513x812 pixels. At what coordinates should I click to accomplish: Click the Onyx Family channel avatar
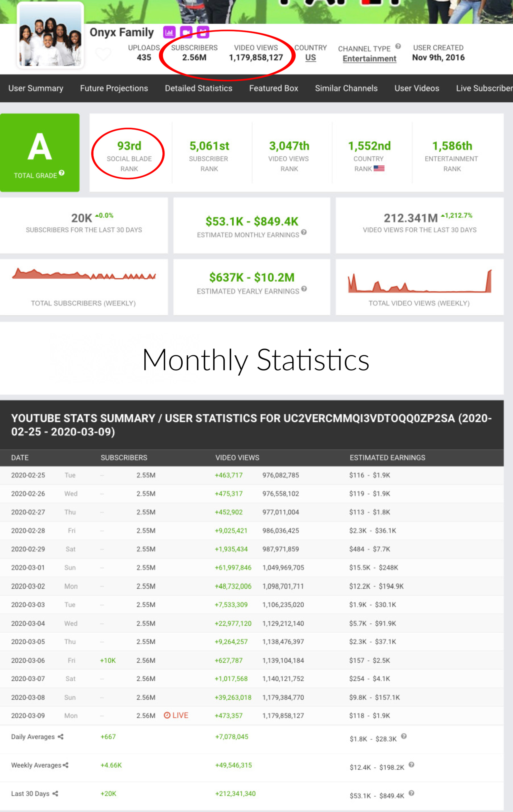pyautogui.click(x=50, y=35)
